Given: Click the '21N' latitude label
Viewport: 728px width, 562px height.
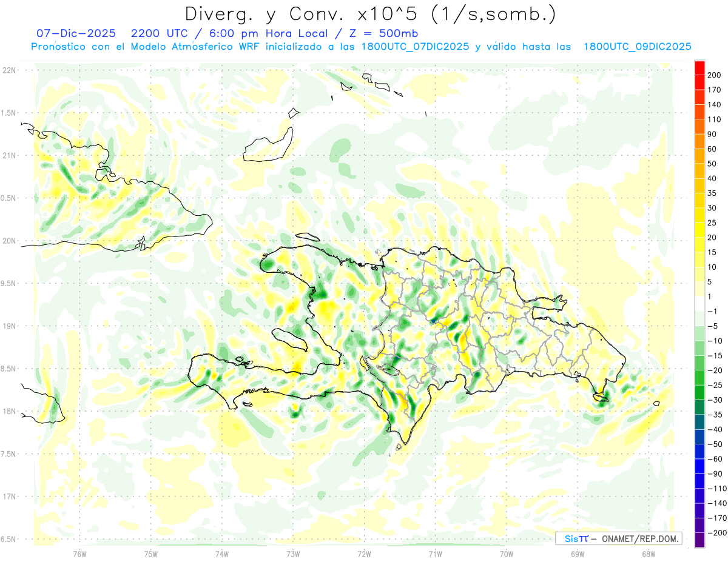Looking at the screenshot, I should pos(9,155).
